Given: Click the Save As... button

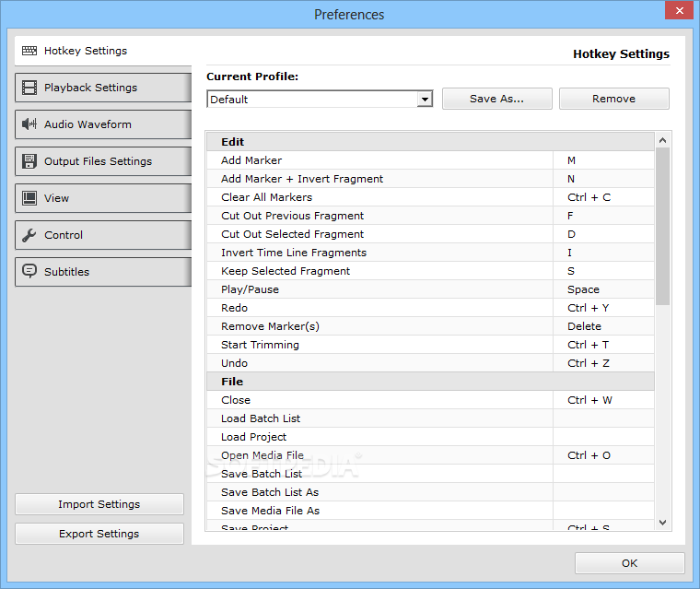Looking at the screenshot, I should (496, 99).
